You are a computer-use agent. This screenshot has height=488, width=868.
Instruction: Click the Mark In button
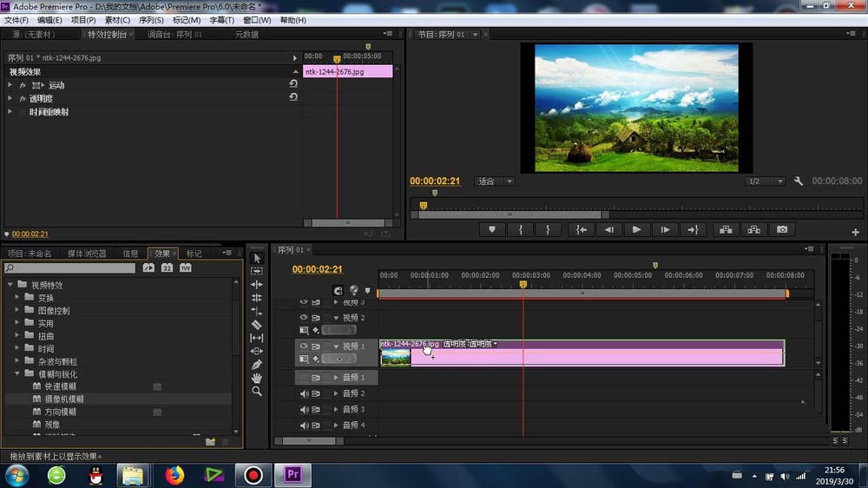point(520,230)
